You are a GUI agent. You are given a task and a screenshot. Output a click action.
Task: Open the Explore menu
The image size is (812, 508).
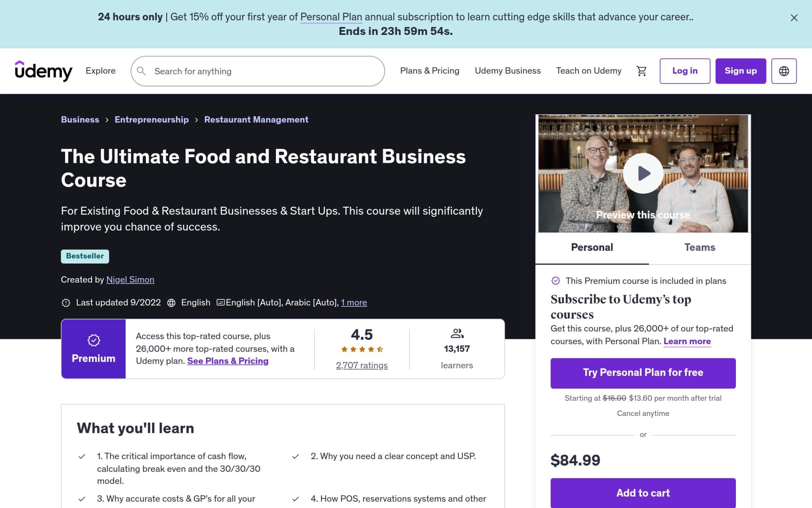(x=101, y=71)
